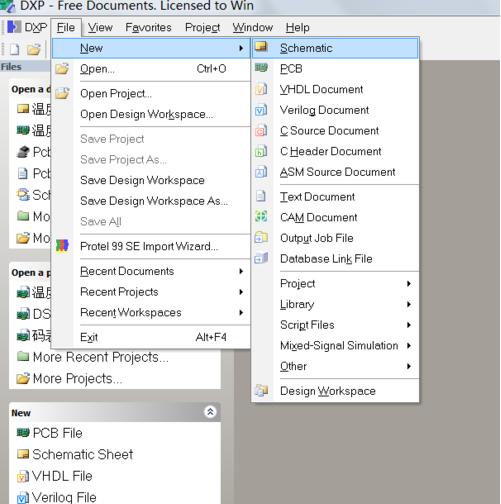Click the CAM Document icon
501x504 pixels.
click(261, 217)
